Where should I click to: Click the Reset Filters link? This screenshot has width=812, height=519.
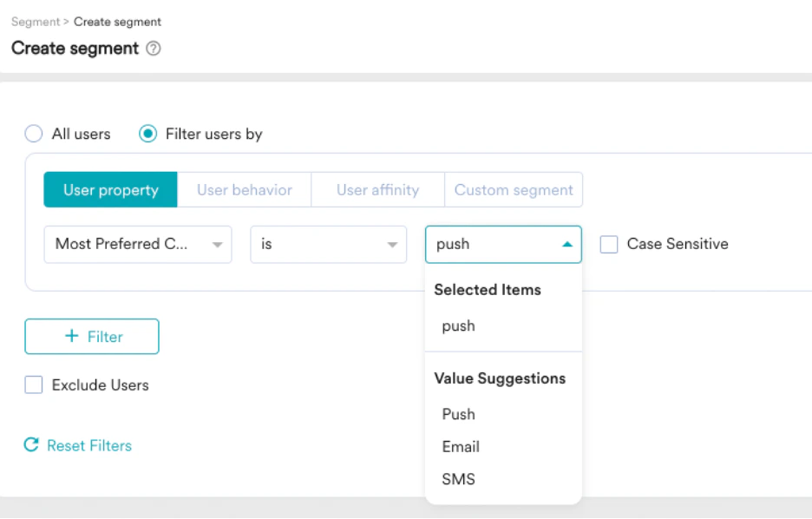click(x=89, y=445)
